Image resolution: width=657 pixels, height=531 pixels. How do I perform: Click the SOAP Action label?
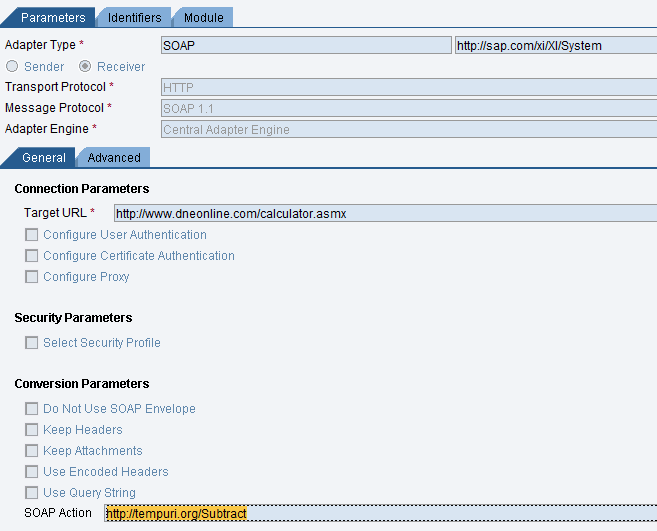click(58, 513)
